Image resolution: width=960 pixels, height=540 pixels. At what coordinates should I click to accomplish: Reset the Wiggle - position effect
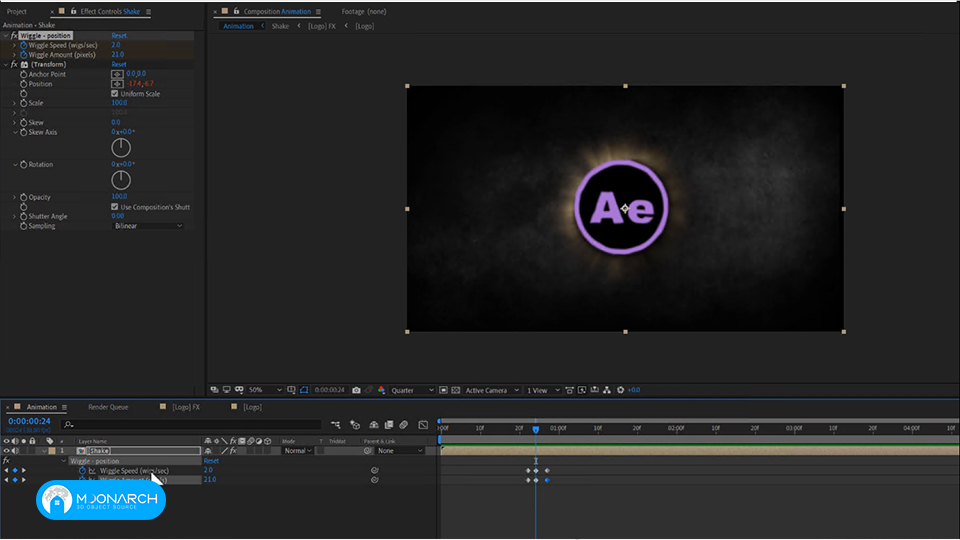[119, 36]
